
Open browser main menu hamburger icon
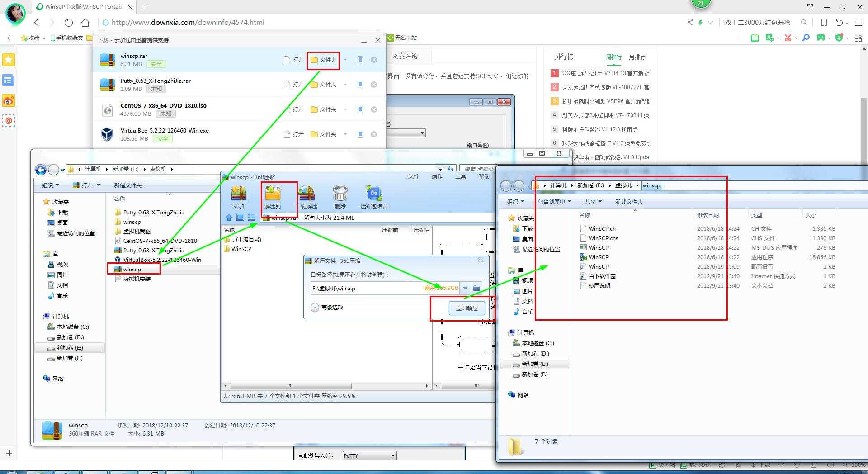click(x=858, y=22)
